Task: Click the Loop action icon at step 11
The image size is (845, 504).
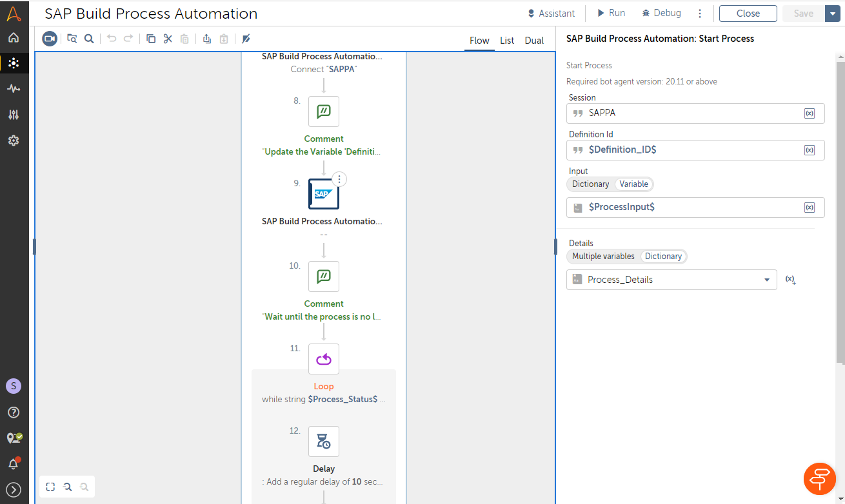Action: (x=324, y=359)
